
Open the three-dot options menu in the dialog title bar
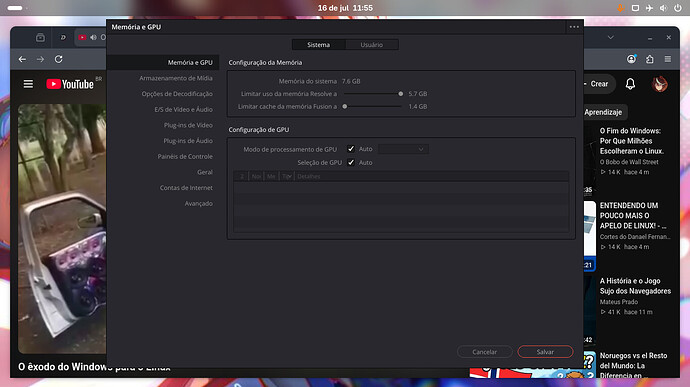[x=574, y=27]
